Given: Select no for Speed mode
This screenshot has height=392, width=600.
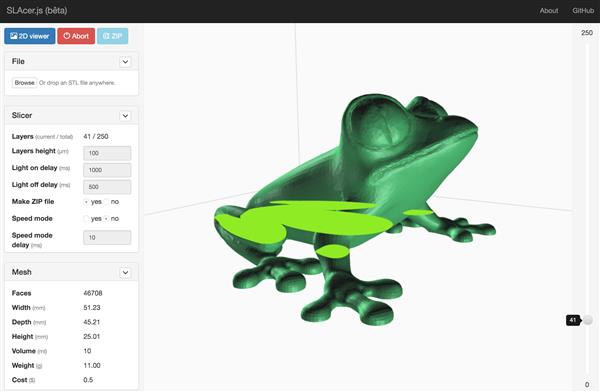Looking at the screenshot, I should click(x=107, y=219).
